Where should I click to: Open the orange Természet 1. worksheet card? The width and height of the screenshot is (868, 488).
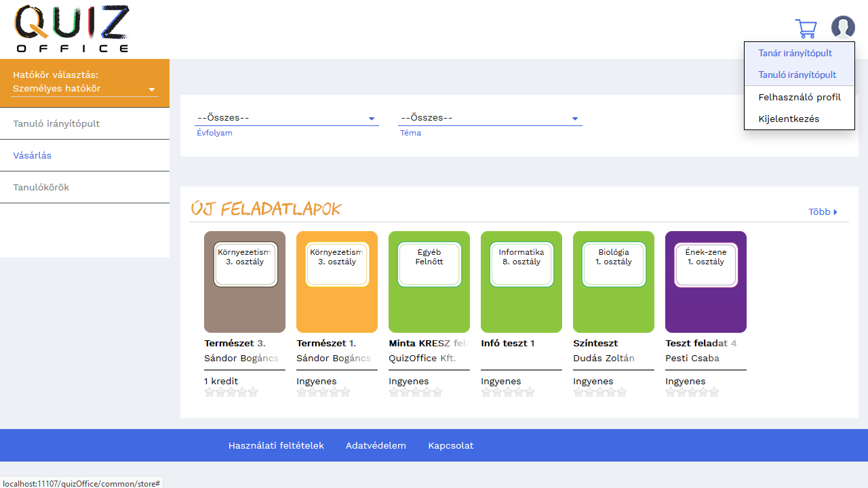(337, 282)
